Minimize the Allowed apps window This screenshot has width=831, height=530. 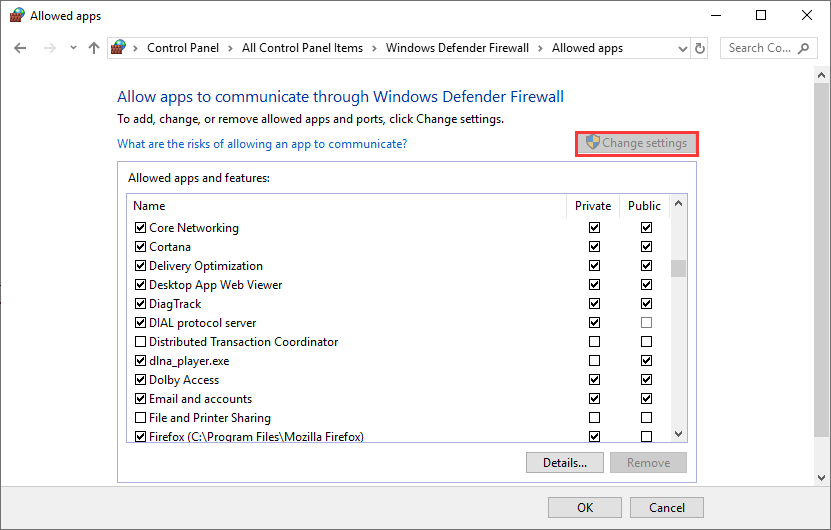coord(716,15)
